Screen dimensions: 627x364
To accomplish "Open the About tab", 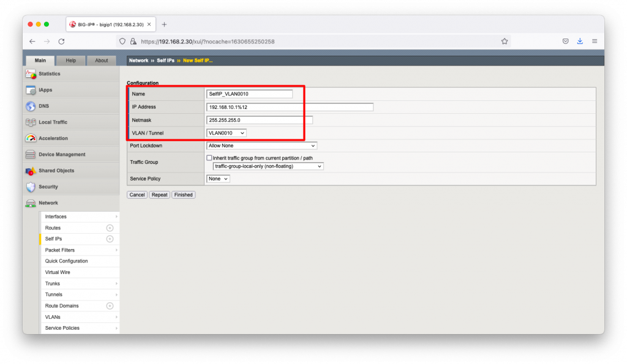I will coord(101,61).
